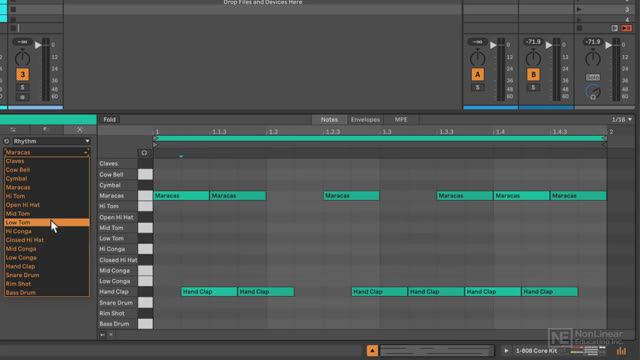Click the Bass Drum piano roll key
The width and height of the screenshot is (640, 360).
click(x=145, y=324)
